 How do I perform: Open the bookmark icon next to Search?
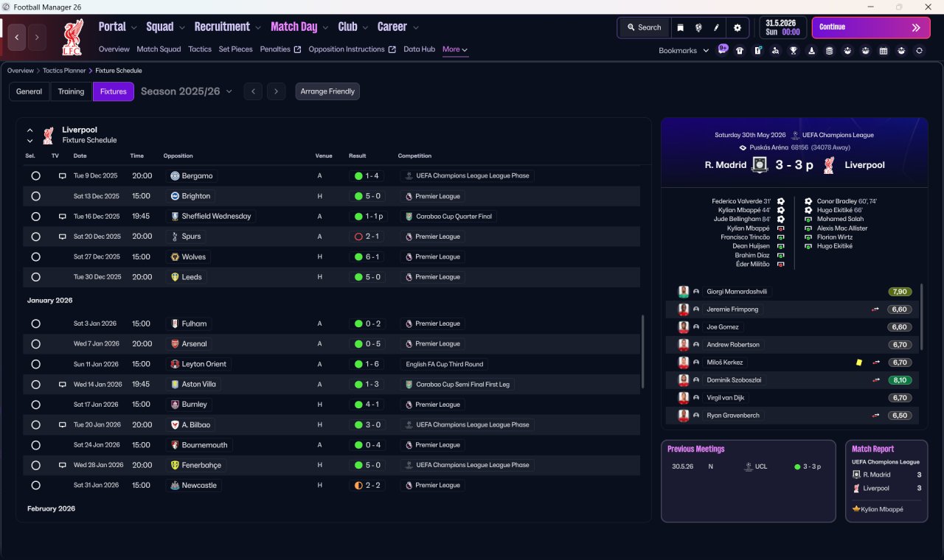tap(681, 27)
